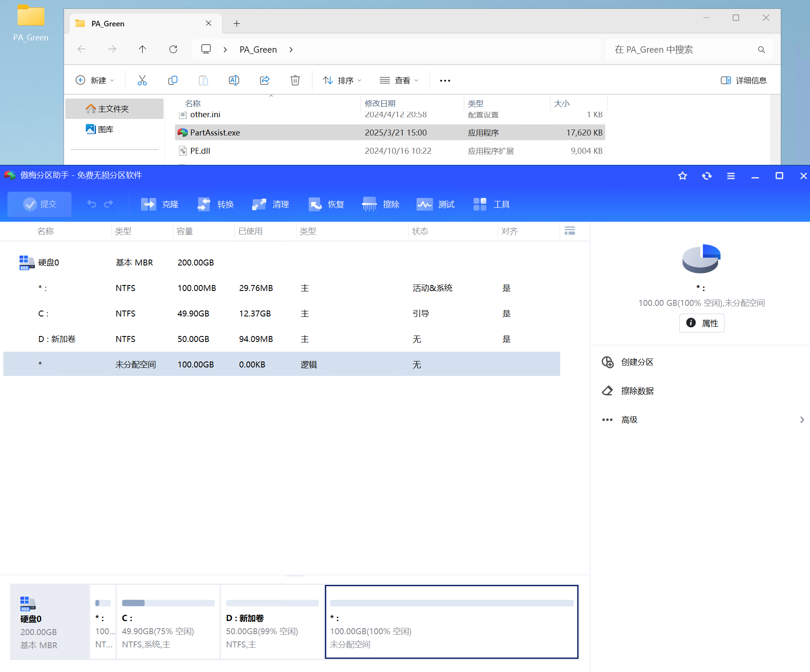Click the 状态 column header
This screenshot has height=672, width=810.
tap(420, 231)
